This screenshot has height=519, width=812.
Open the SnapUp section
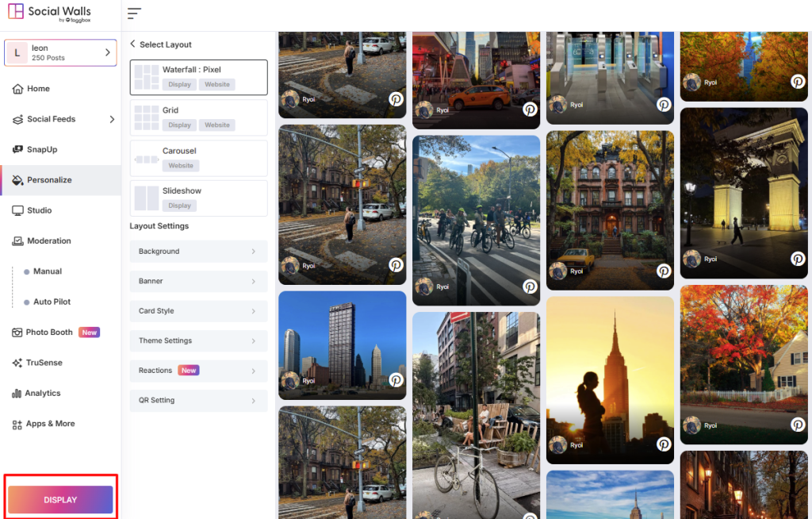pyautogui.click(x=42, y=149)
